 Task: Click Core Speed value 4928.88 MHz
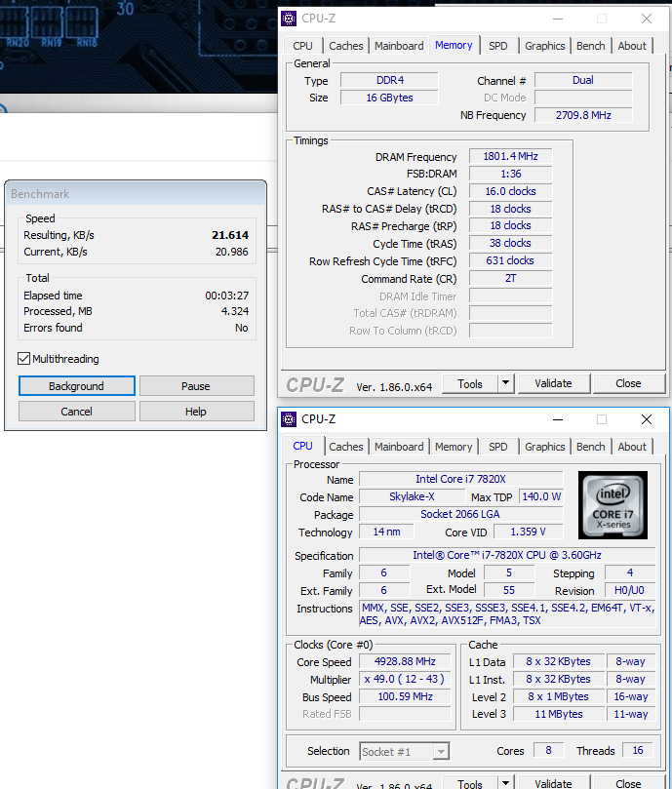tap(405, 661)
